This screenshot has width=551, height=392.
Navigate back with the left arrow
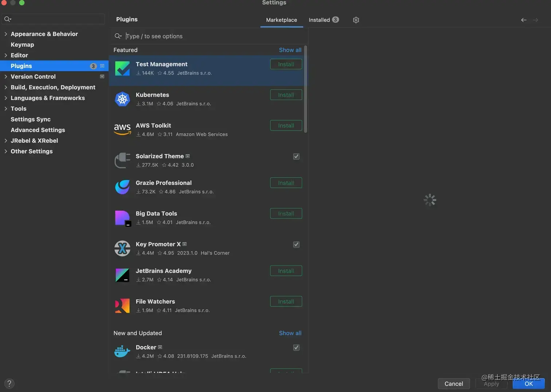click(x=524, y=20)
